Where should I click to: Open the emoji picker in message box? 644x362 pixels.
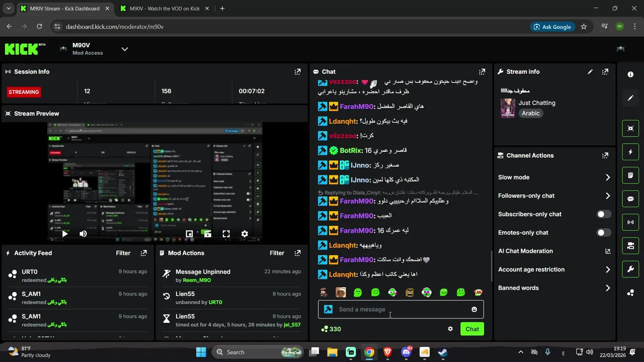[x=474, y=309]
